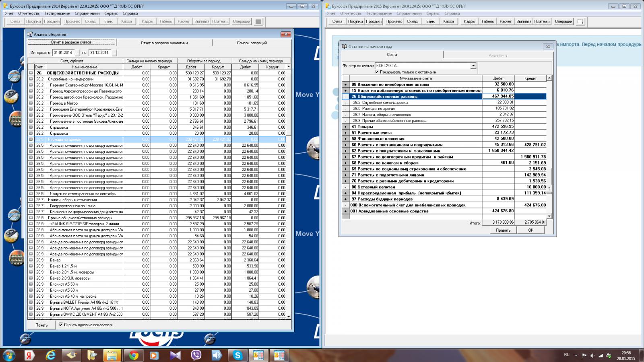
Task: Launch Viber from the taskbar
Action: click(196, 355)
